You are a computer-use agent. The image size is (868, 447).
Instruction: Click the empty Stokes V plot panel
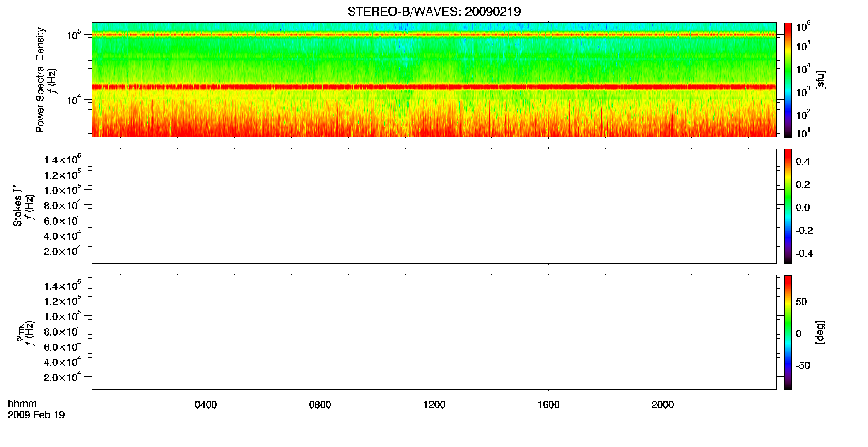point(434,206)
